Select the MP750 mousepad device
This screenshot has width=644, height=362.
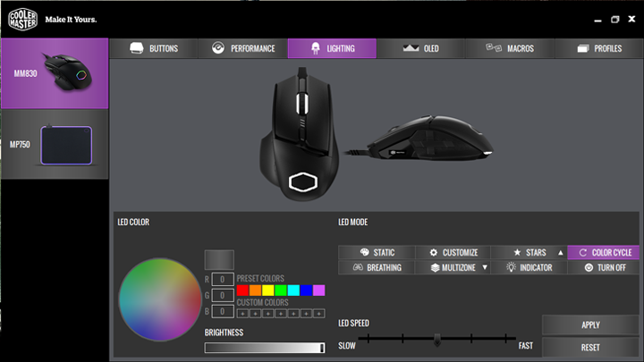click(x=54, y=144)
